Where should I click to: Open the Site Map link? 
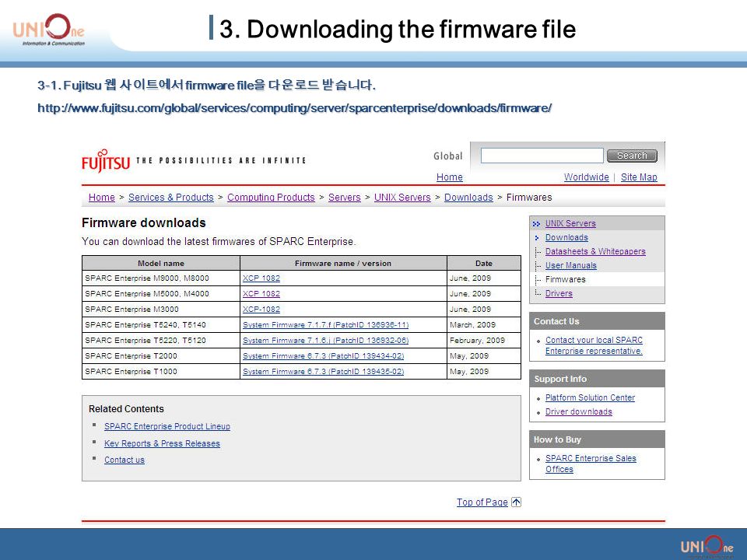pos(639,177)
